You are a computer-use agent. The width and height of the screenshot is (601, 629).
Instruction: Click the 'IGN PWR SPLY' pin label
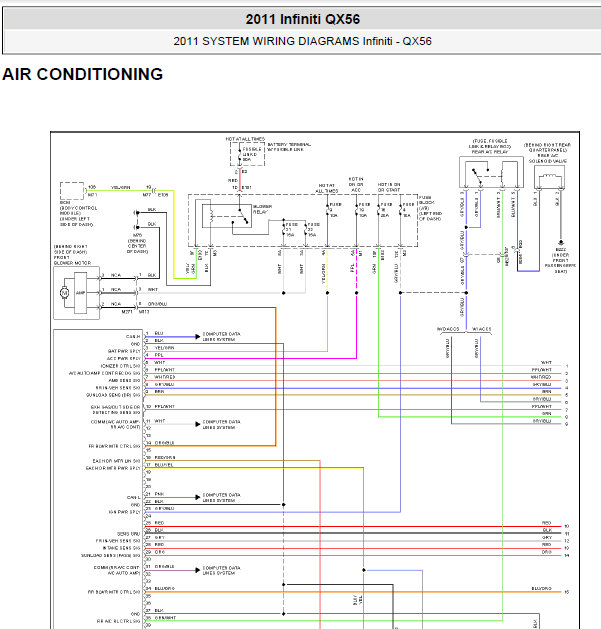click(125, 512)
